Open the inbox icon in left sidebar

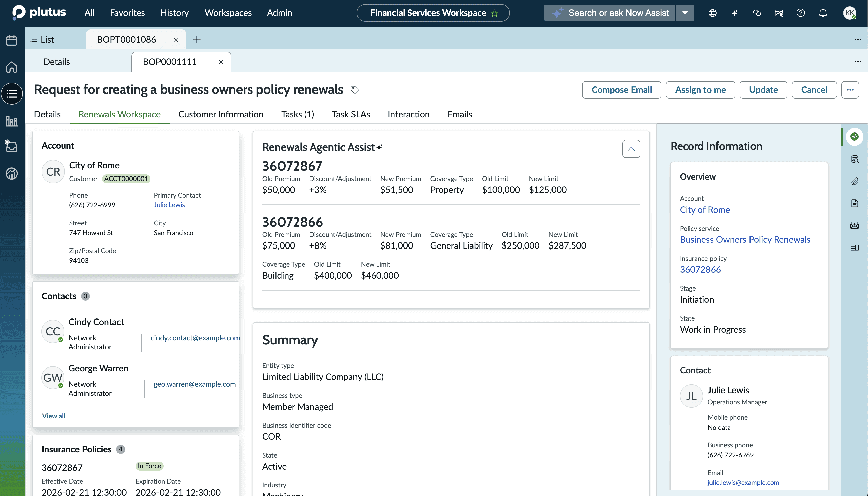pos(12,147)
